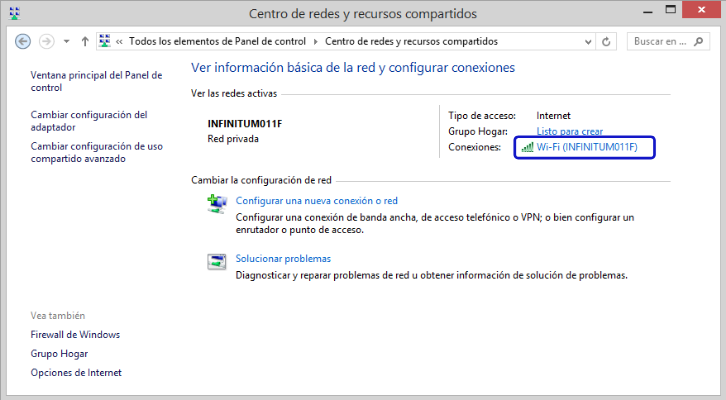Go up one level with the Up arrow
This screenshot has width=726, height=400.
click(85, 42)
